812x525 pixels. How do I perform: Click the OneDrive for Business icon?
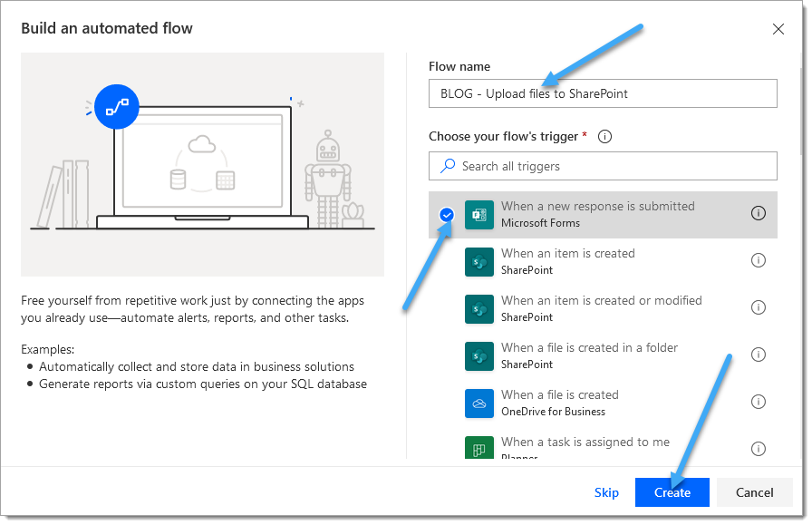point(479,403)
